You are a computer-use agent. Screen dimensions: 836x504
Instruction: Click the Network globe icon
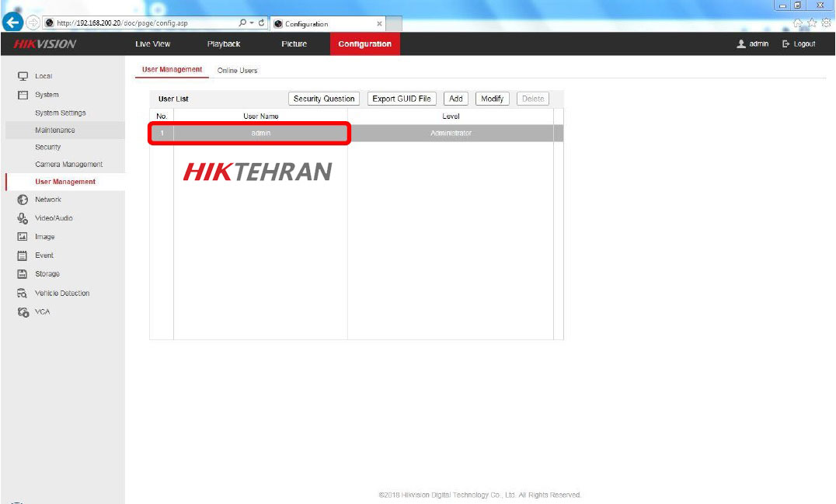(23, 200)
